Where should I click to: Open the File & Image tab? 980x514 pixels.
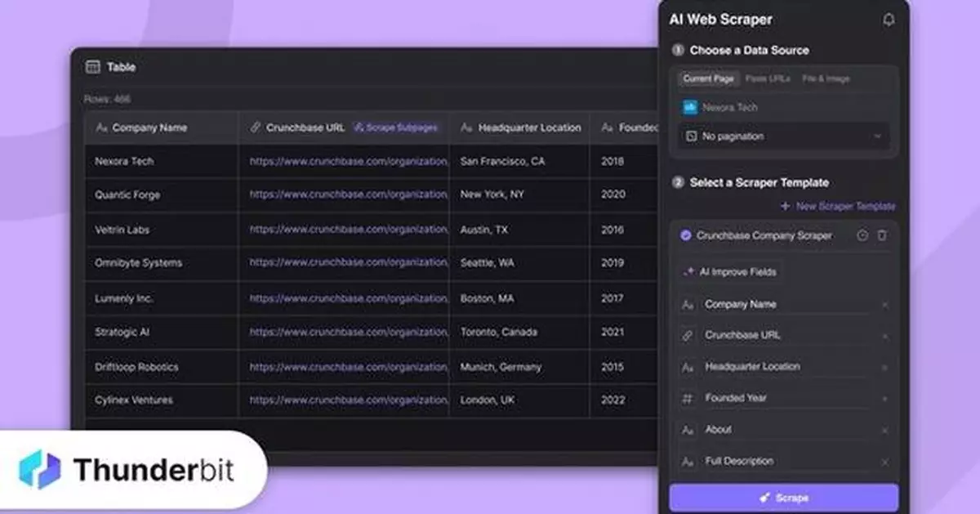[826, 78]
